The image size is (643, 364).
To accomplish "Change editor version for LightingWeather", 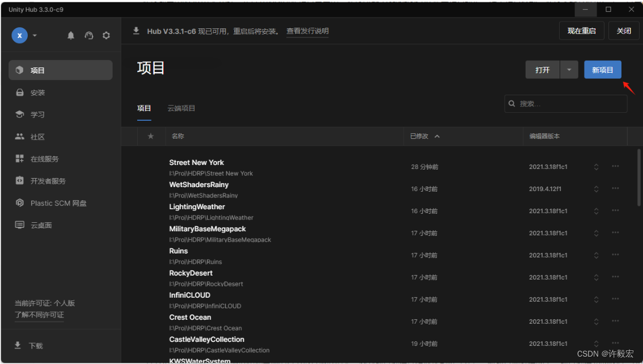I will click(597, 211).
